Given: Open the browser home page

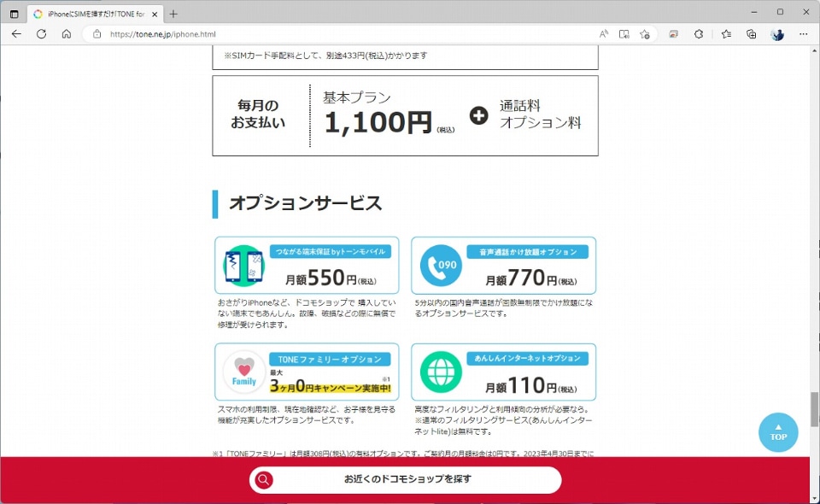Looking at the screenshot, I should (x=65, y=34).
